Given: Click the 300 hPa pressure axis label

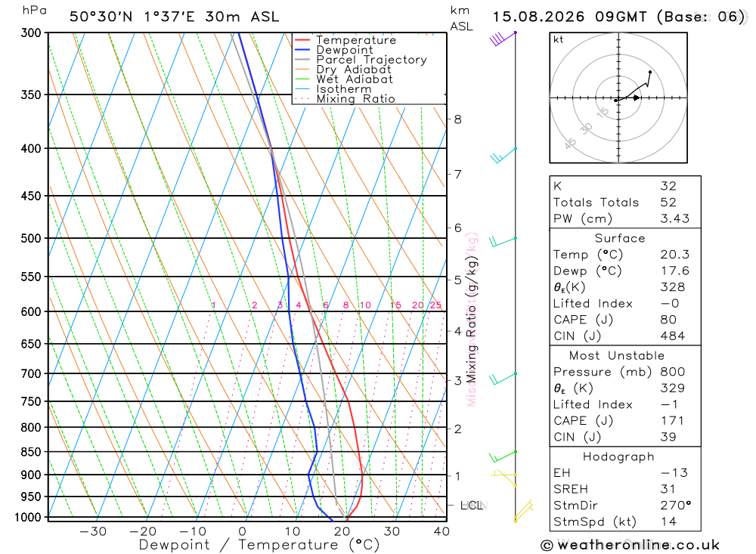Looking at the screenshot, I should point(31,33).
